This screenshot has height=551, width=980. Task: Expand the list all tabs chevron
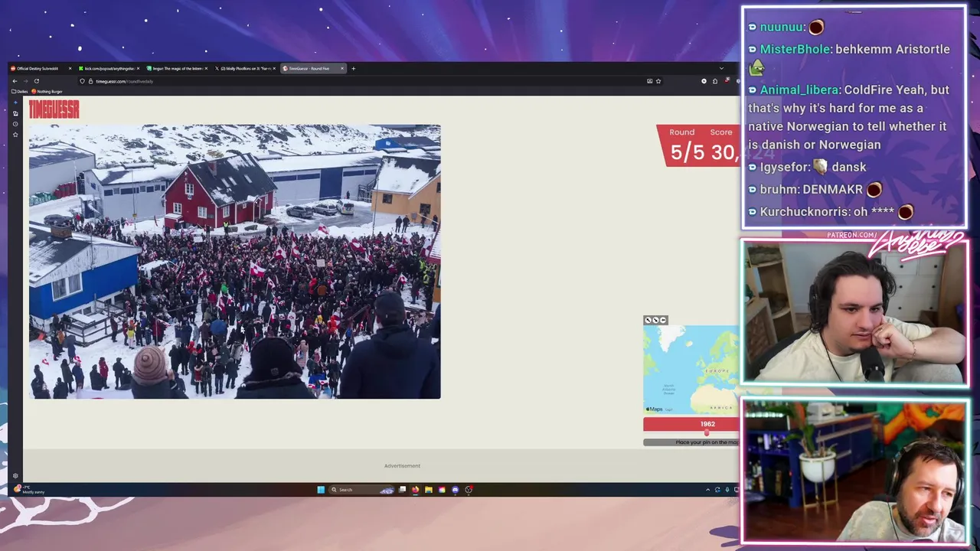721,68
